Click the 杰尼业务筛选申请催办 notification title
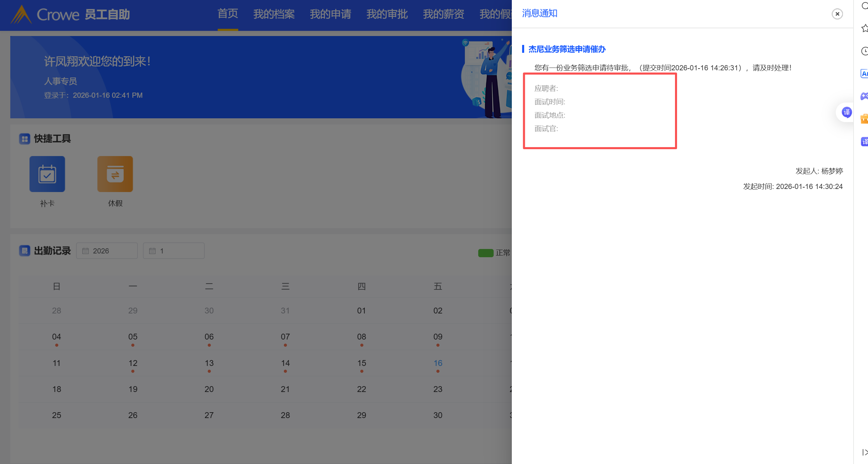The image size is (868, 464). [567, 49]
